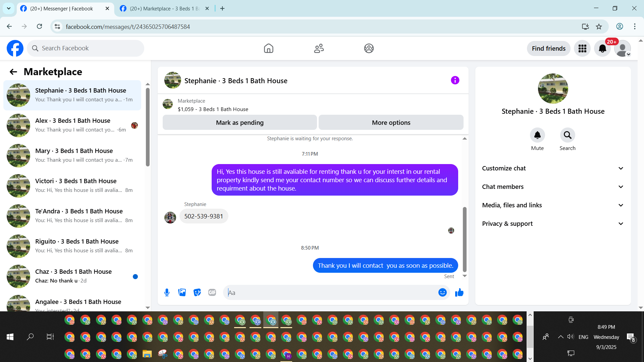644x362 pixels.
Task: Expand the Chat members section
Action: [553, 187]
